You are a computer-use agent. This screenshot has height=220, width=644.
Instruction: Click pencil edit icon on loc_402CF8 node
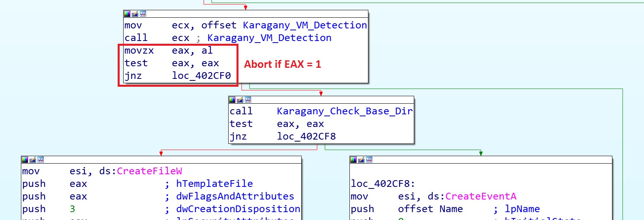tap(361, 160)
